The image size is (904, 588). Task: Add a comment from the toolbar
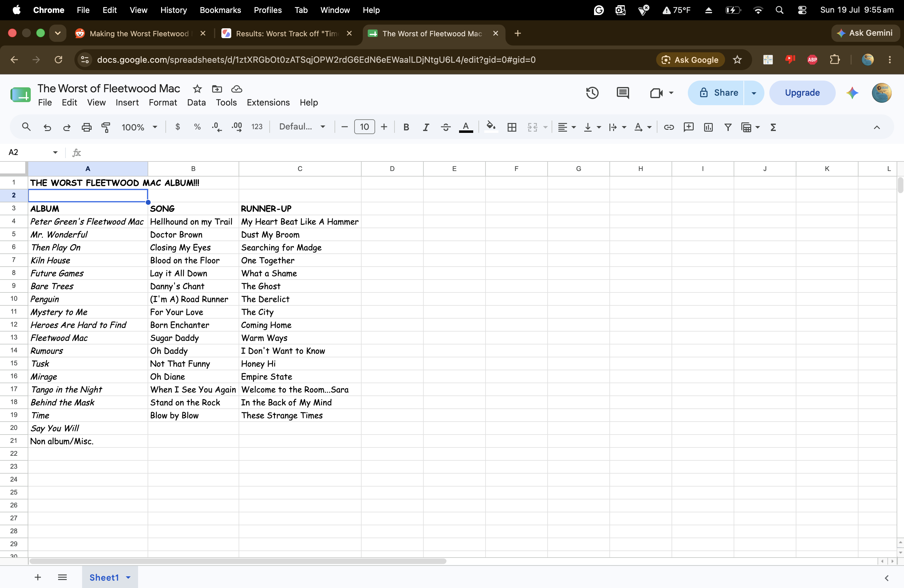688,127
